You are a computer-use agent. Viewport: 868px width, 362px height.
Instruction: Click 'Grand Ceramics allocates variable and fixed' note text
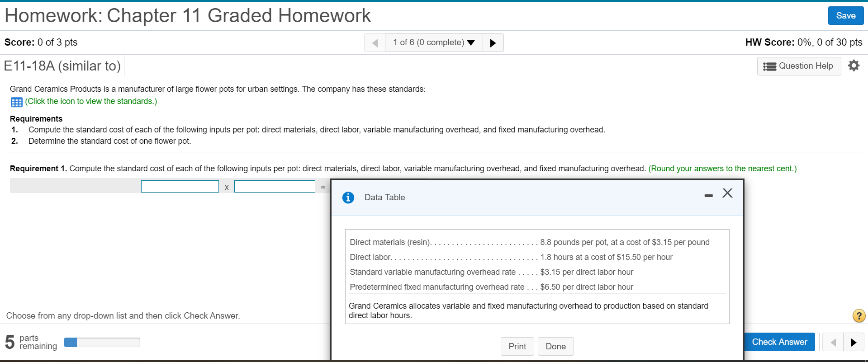(528, 310)
